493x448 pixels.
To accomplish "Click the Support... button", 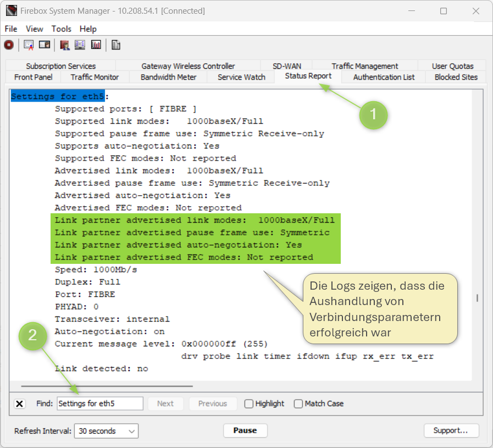I will pos(451,431).
